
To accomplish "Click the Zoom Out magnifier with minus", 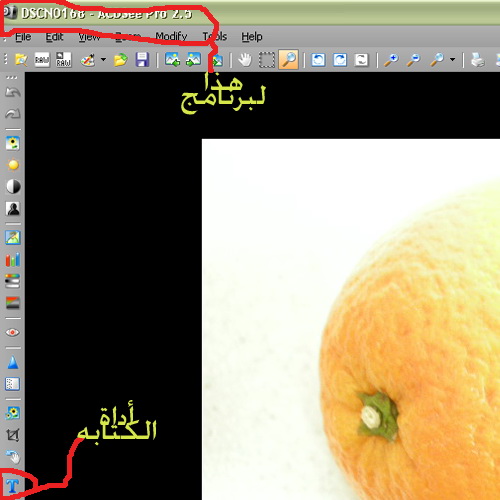I will [x=413, y=60].
